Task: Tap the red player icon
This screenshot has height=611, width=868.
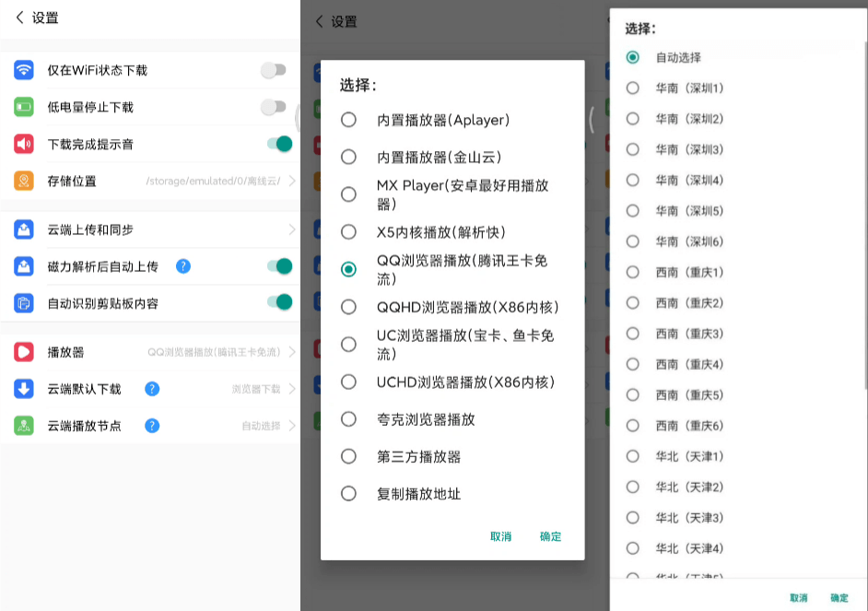Action: pos(24,352)
